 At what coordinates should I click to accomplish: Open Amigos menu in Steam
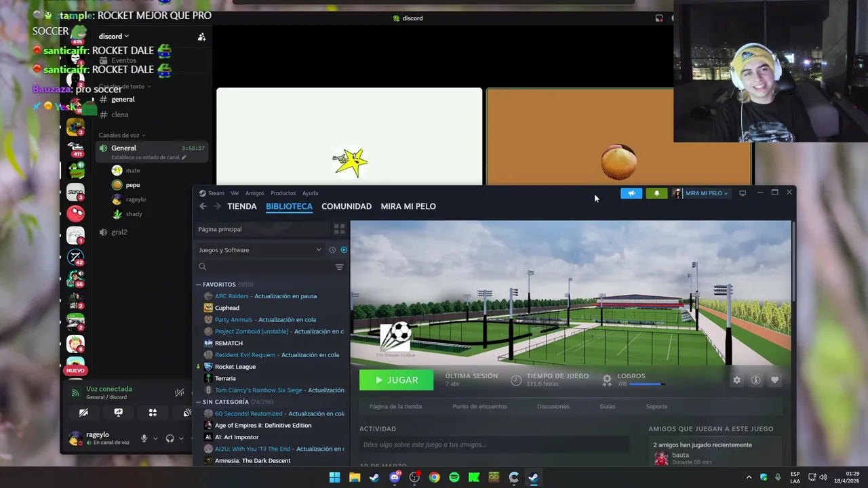click(x=255, y=193)
